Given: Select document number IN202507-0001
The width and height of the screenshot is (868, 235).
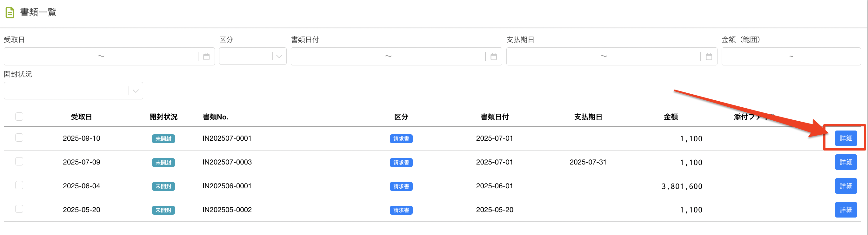Looking at the screenshot, I should (227, 138).
